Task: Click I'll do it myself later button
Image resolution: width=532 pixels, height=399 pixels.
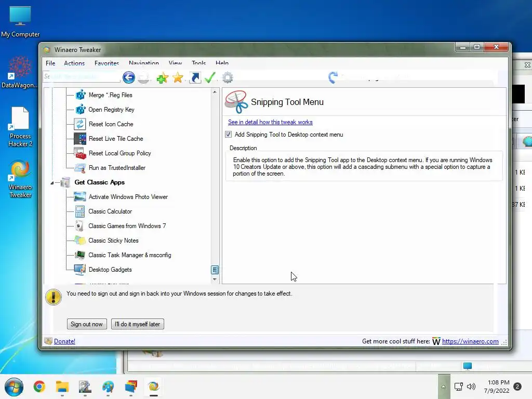Action: (x=138, y=324)
